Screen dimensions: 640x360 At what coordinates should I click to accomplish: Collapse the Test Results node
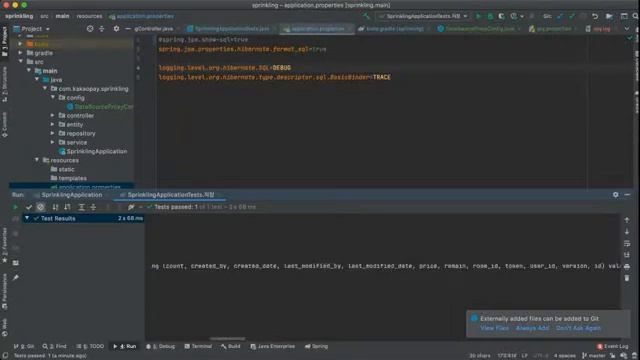point(27,218)
